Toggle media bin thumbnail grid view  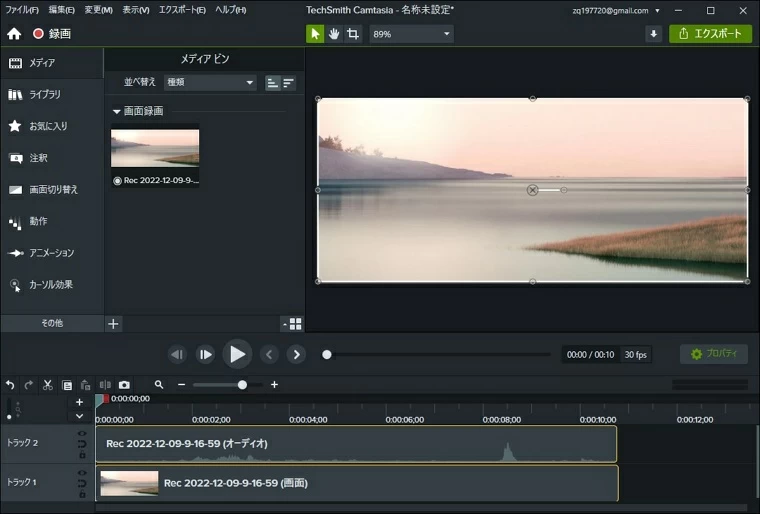tap(293, 324)
